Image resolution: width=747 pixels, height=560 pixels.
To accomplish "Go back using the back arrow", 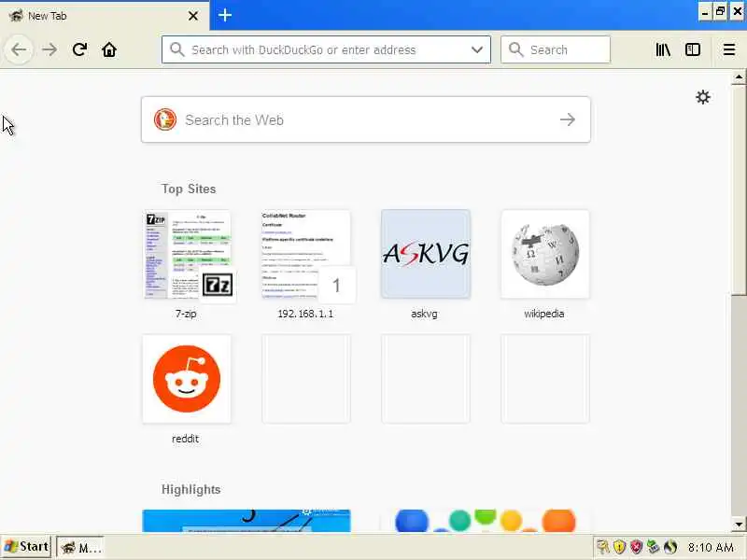I will pos(19,49).
